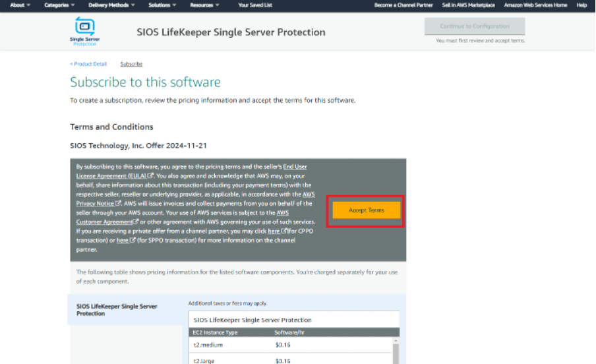596x364 pixels.
Task: Open the Resources dropdown menu
Action: 204,5
